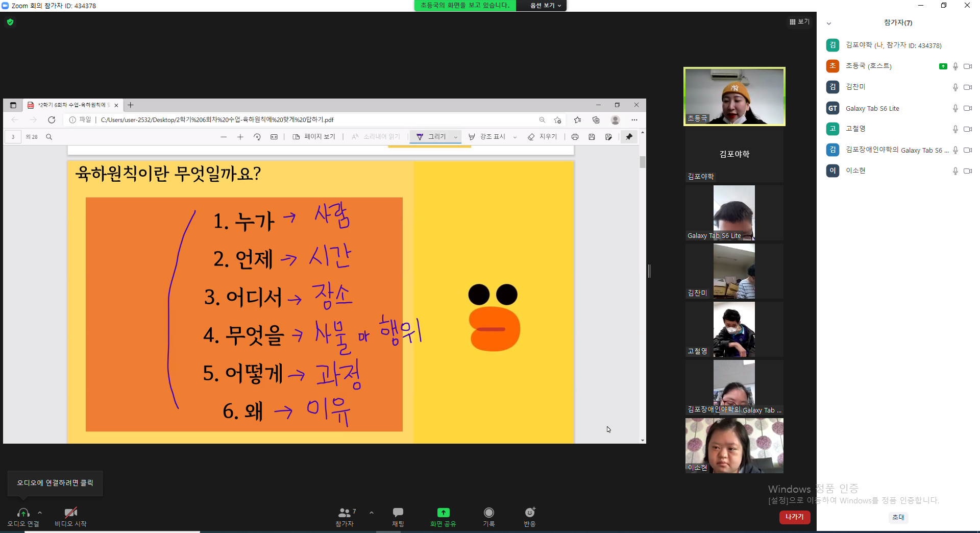Select 김포야학 (나) entry in participants list

coord(898,45)
